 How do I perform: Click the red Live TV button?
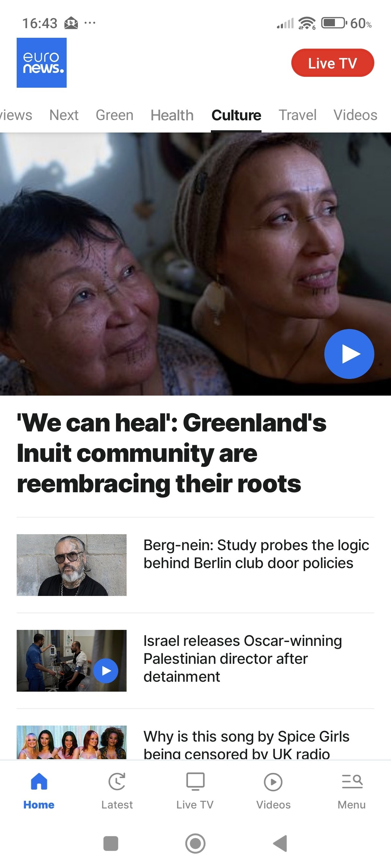pos(333,63)
